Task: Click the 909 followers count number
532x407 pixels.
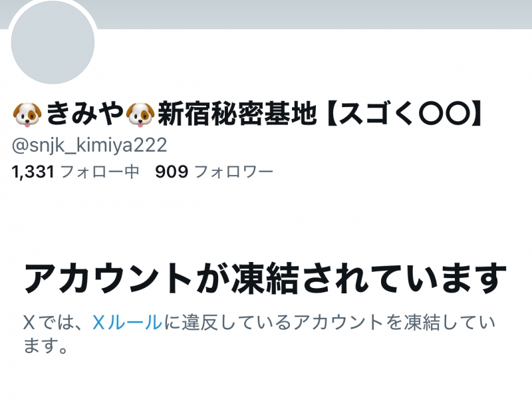Action: [x=172, y=172]
